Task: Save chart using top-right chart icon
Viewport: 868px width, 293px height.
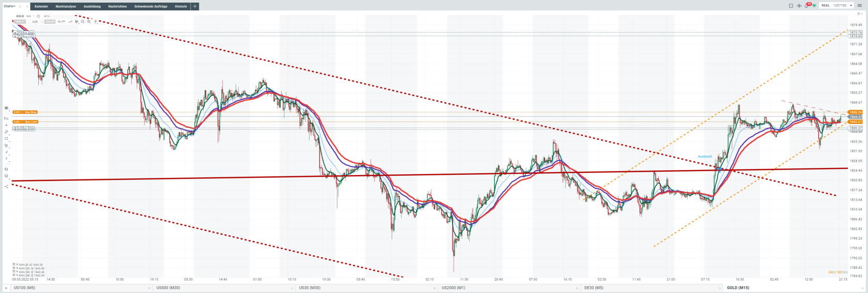Action: tap(859, 13)
